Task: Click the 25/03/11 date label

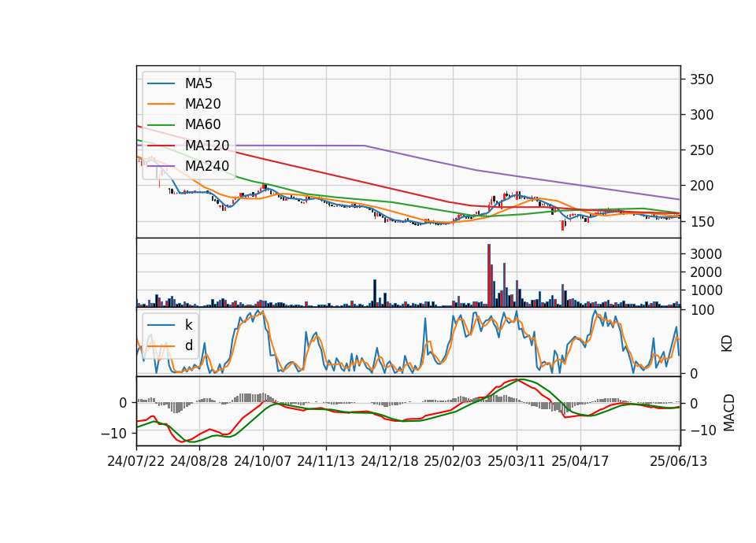Action: [517, 461]
